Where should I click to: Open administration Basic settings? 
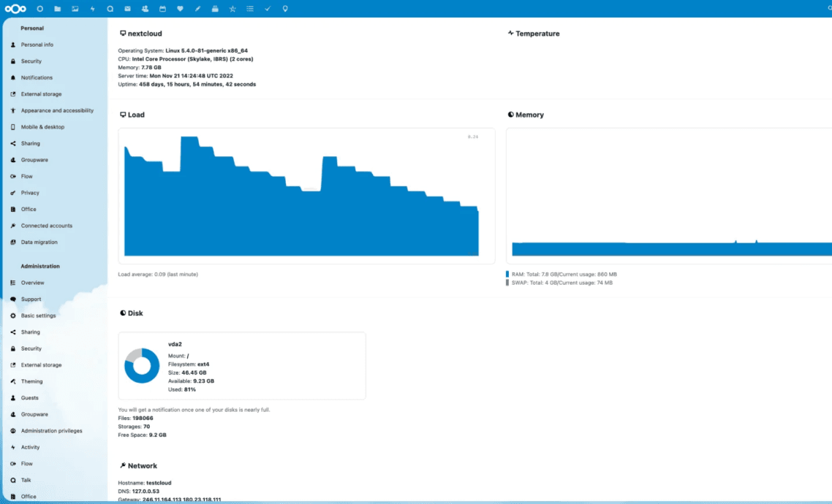click(x=38, y=316)
